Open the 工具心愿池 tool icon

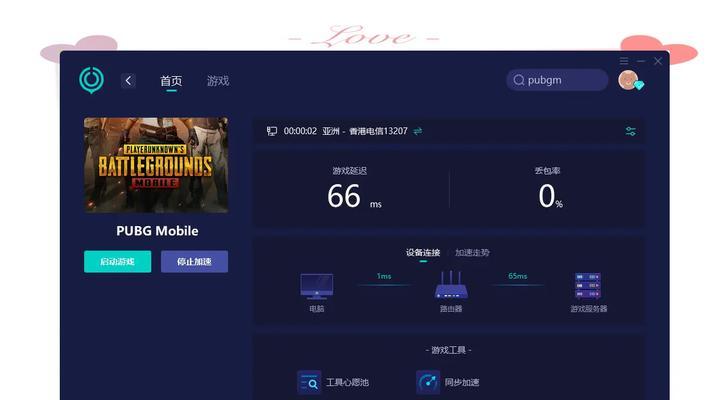pyautogui.click(x=309, y=382)
